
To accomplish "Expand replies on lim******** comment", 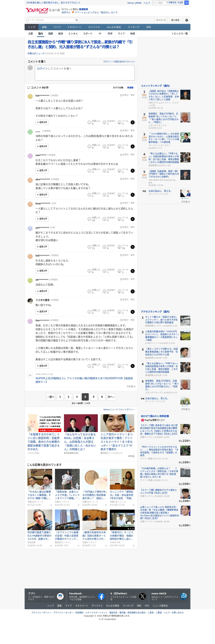I will tap(42, 366).
